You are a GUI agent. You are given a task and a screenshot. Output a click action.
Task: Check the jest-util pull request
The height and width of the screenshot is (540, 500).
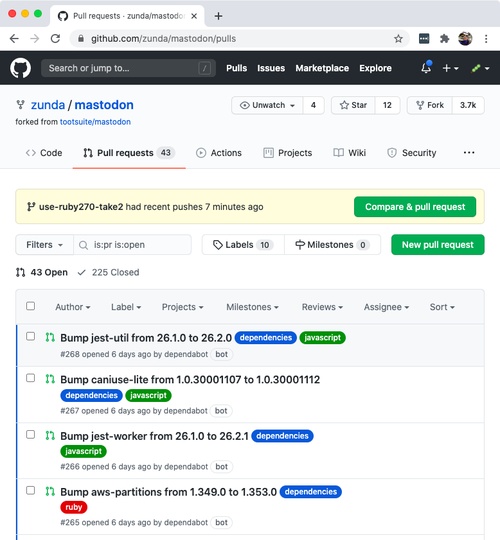31,336
